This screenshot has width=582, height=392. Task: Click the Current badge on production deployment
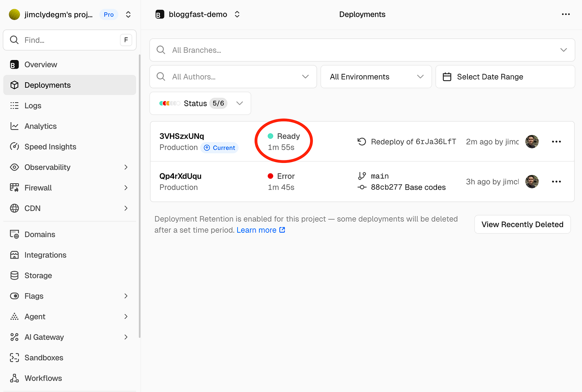click(x=219, y=148)
